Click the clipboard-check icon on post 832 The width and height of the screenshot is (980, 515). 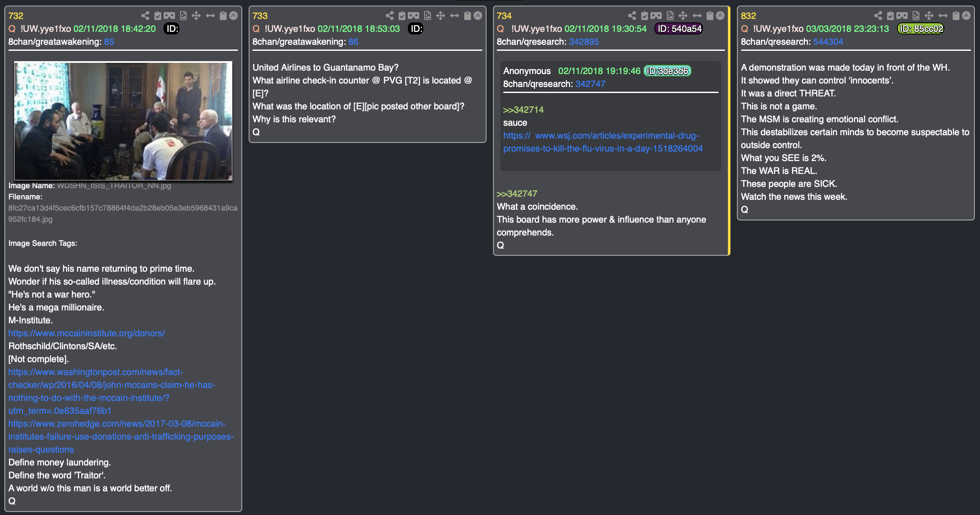[x=891, y=16]
